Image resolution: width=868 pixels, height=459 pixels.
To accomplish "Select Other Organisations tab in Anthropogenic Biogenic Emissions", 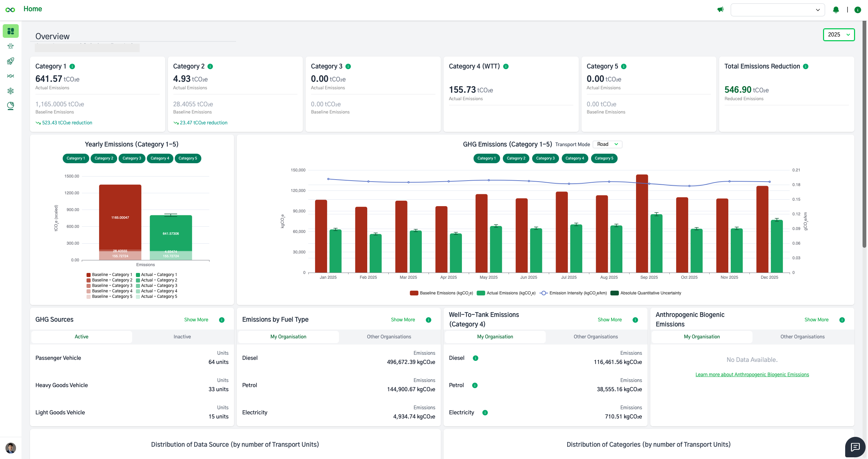I will pos(803,337).
